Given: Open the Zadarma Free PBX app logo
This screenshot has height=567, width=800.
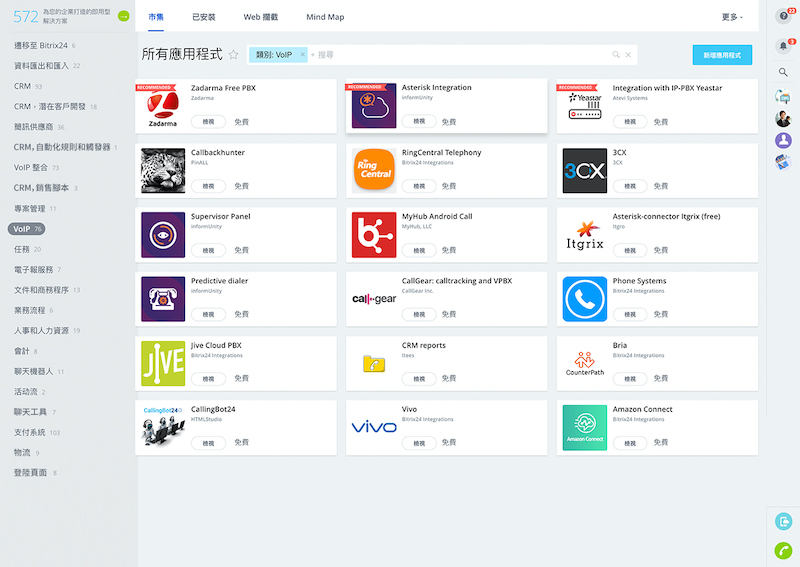Looking at the screenshot, I should pos(163,107).
